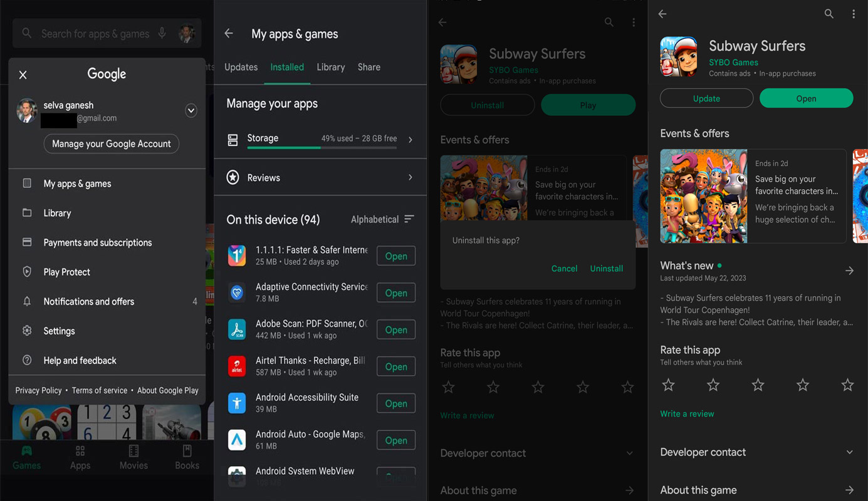Click Write a review on right page
Screen dimensions: 868x501
point(687,414)
